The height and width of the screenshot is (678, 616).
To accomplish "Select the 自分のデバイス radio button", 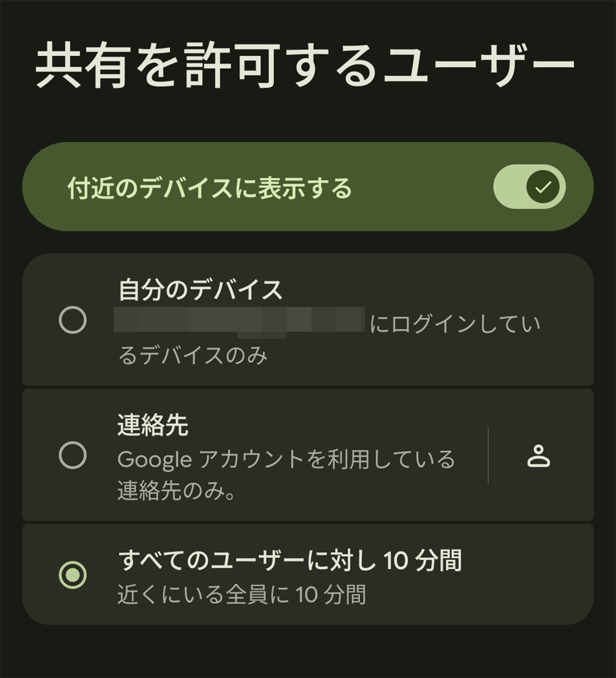I will point(72,320).
